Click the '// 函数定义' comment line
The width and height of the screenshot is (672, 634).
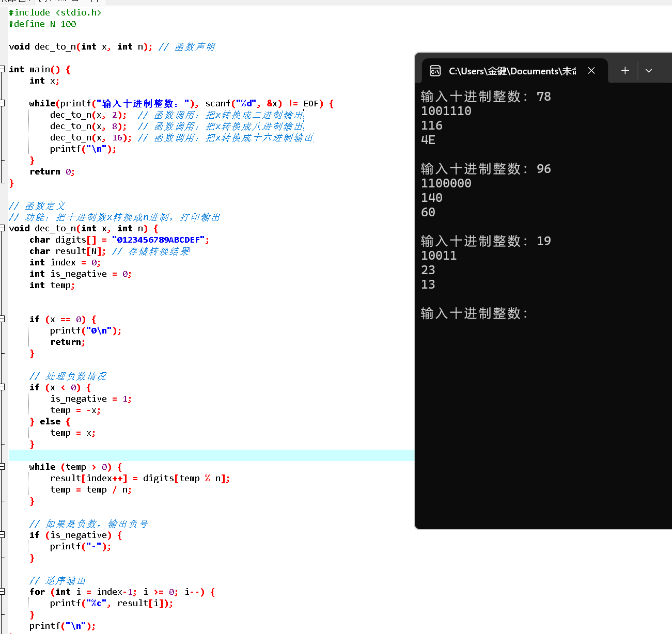coord(37,205)
